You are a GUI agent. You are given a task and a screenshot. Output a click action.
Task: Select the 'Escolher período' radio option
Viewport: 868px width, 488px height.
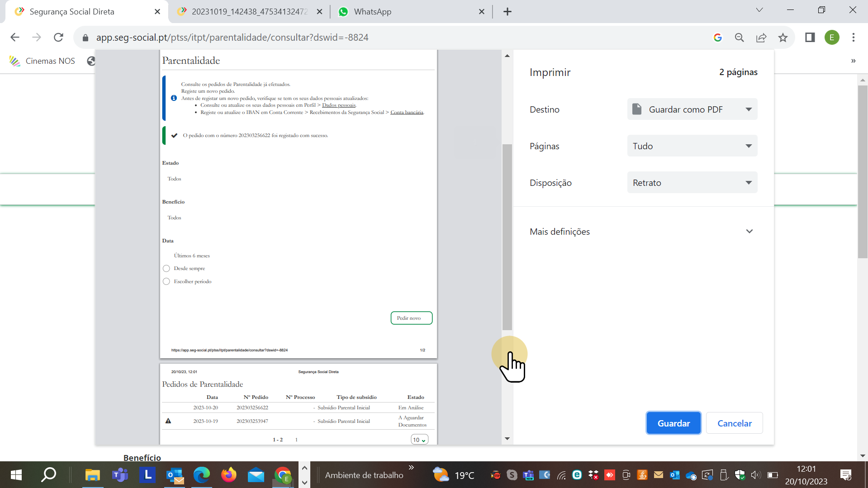point(166,282)
